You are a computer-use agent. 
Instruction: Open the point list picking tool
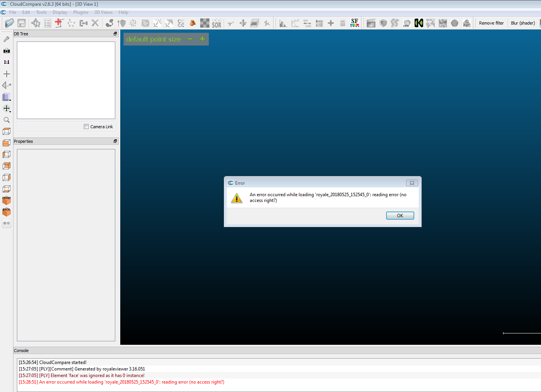coord(48,23)
